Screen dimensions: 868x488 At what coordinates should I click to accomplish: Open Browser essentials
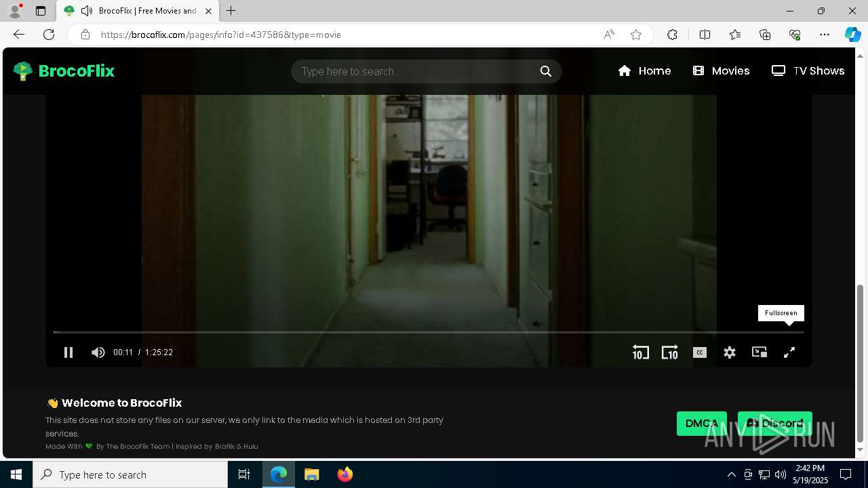tap(795, 35)
